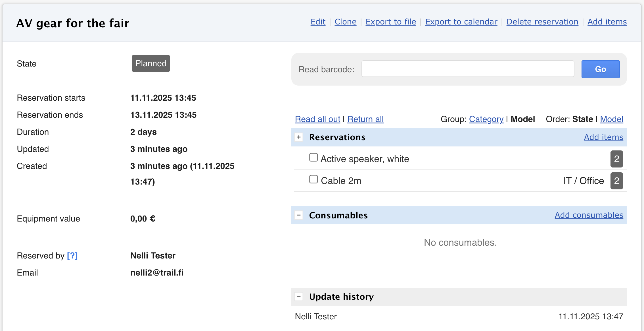The width and height of the screenshot is (644, 331).
Task: Click the Reserved by help [?] icon
Action: point(72,256)
